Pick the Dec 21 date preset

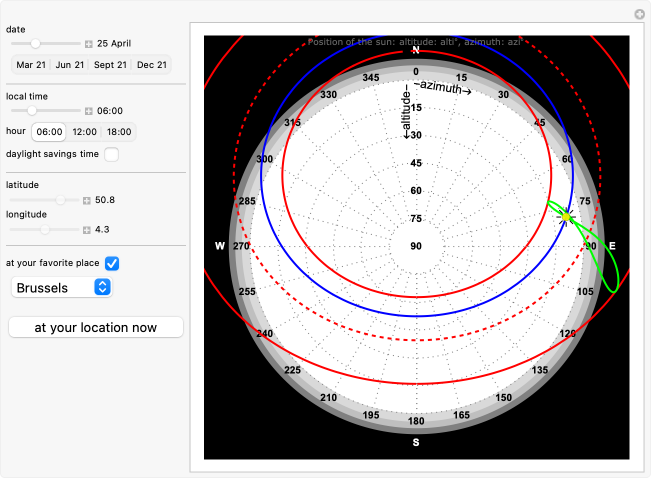[152, 65]
